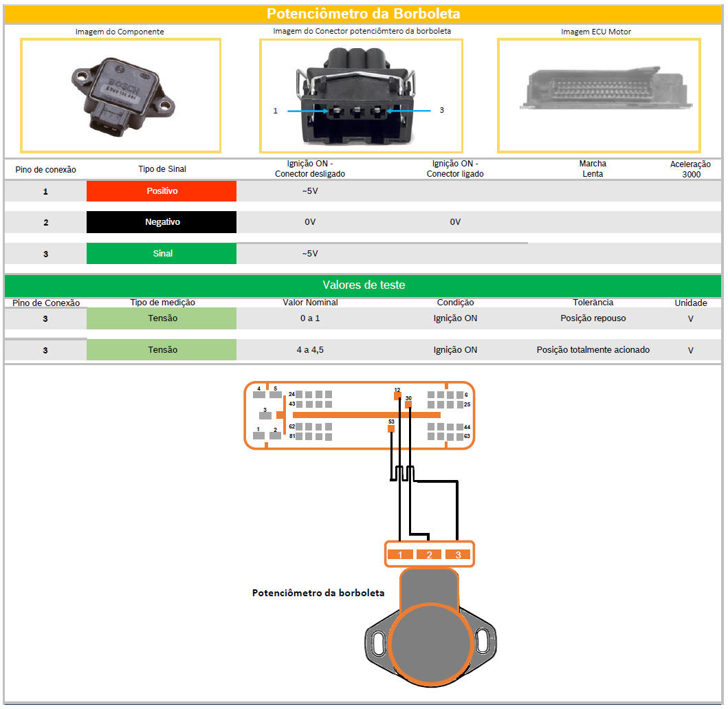Select the green Valores de teste header

(x=364, y=285)
